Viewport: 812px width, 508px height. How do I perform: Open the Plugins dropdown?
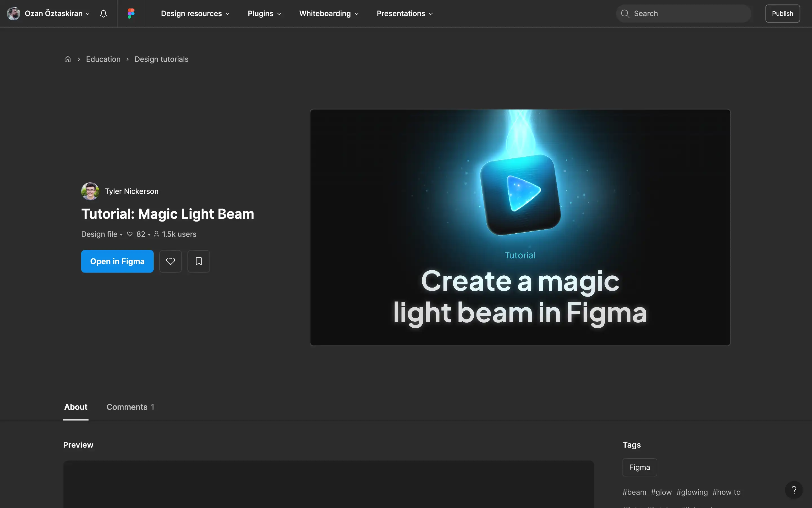pos(264,14)
